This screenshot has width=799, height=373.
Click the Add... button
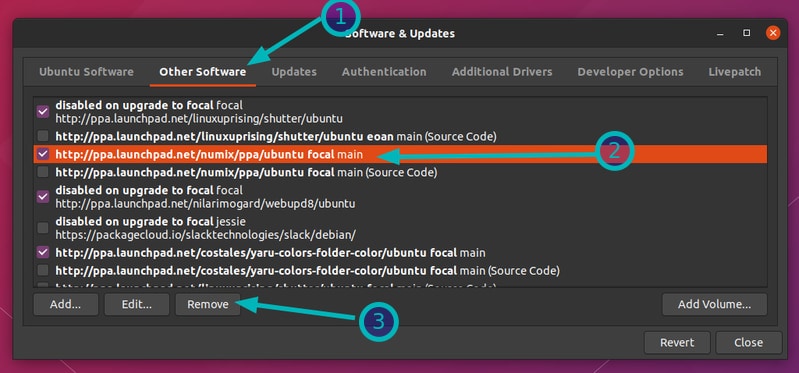66,304
